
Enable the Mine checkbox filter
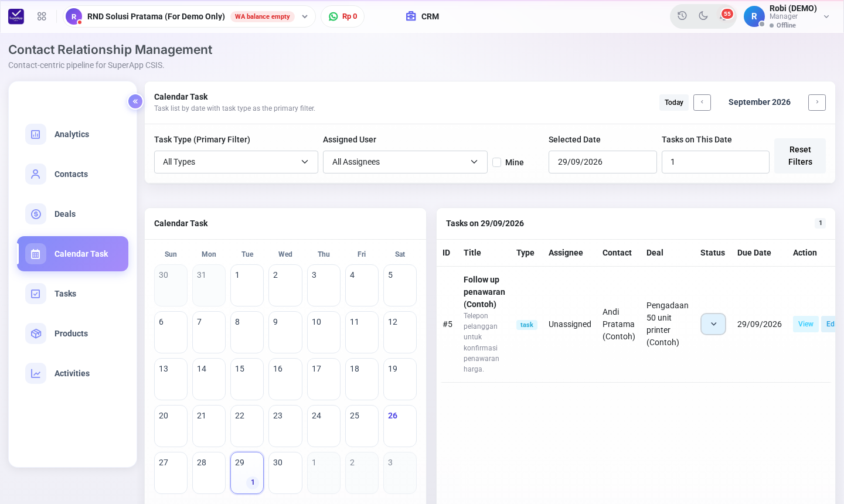pos(497,162)
